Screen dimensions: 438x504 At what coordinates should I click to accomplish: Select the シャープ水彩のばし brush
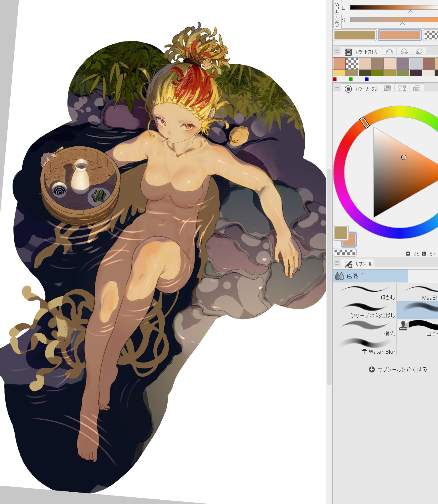(364, 310)
